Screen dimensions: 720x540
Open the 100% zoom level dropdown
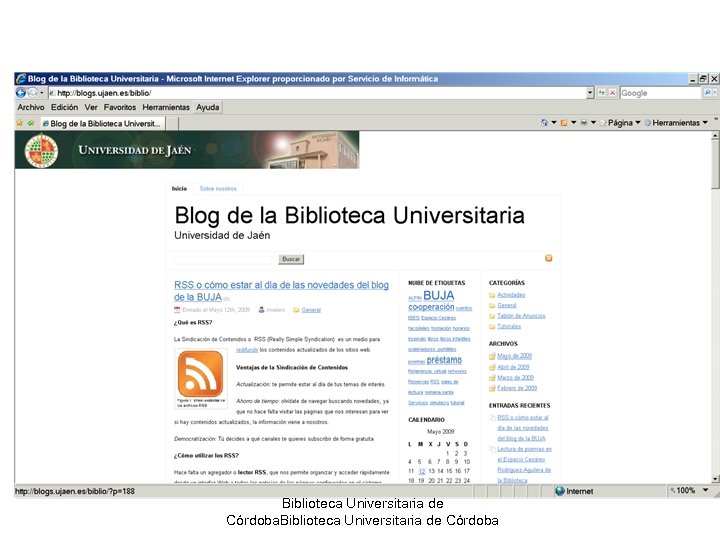point(705,490)
